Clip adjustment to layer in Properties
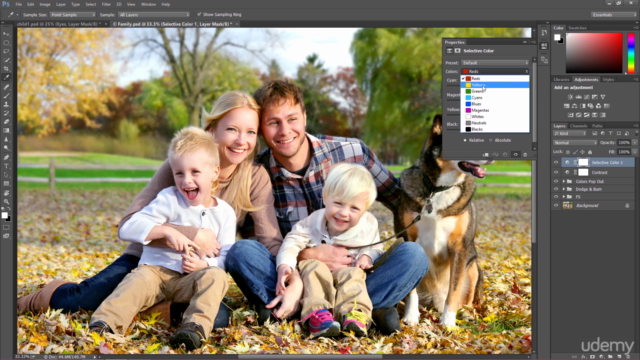 coord(486,155)
